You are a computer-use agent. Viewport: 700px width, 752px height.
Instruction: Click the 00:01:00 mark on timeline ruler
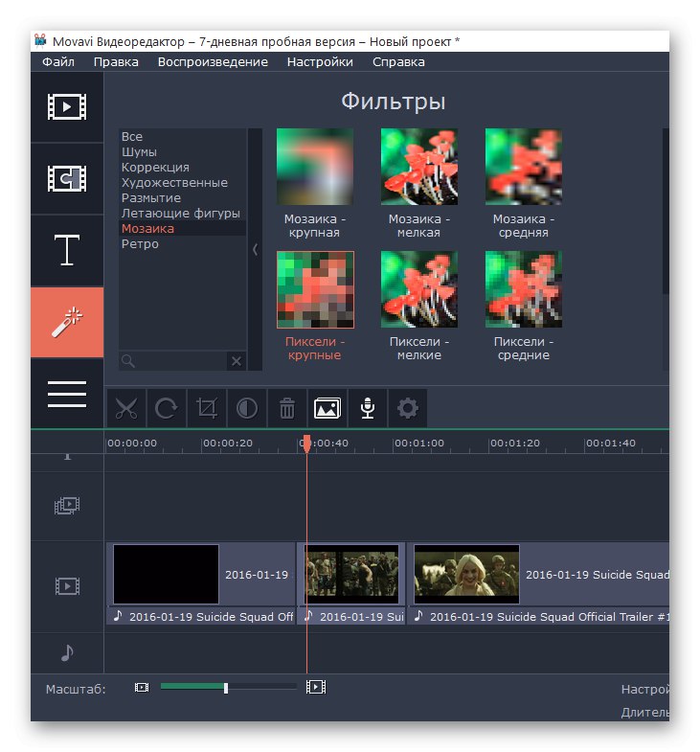point(419,444)
